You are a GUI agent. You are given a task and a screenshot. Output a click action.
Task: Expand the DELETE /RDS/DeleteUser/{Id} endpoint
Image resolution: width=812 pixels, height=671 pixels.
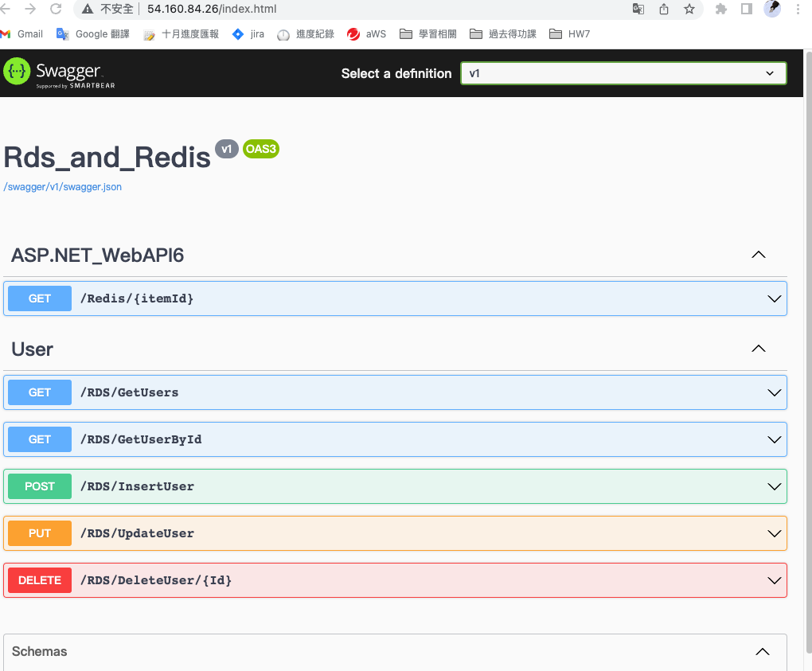click(x=396, y=580)
